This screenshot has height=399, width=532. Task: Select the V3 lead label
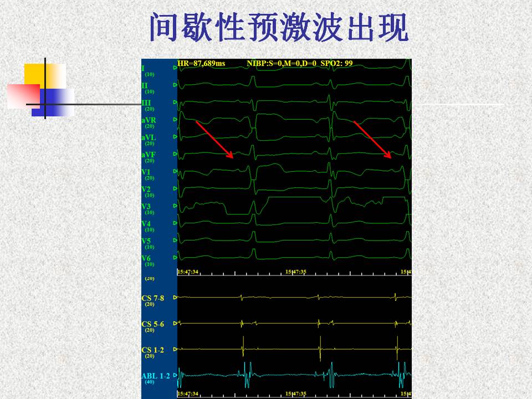[x=146, y=206]
